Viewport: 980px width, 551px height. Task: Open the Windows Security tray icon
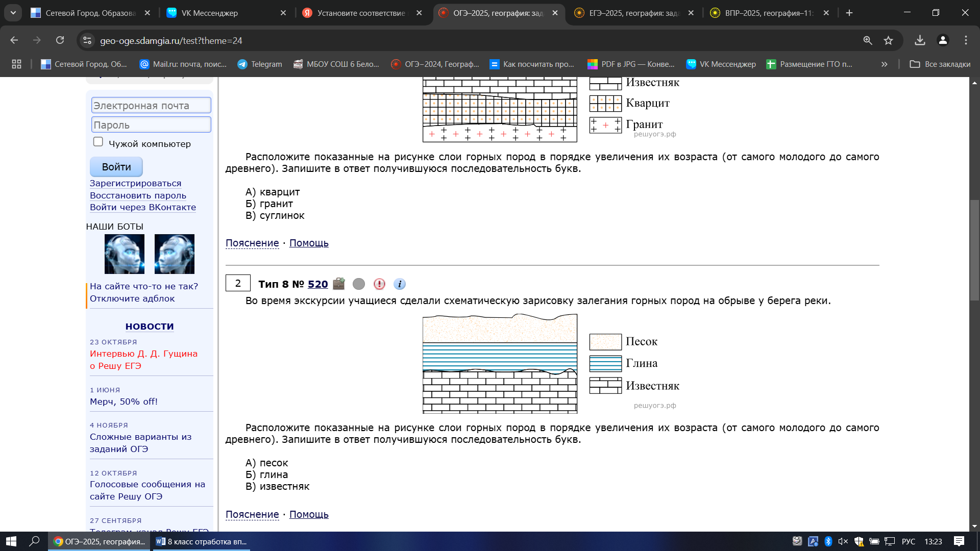click(x=859, y=541)
